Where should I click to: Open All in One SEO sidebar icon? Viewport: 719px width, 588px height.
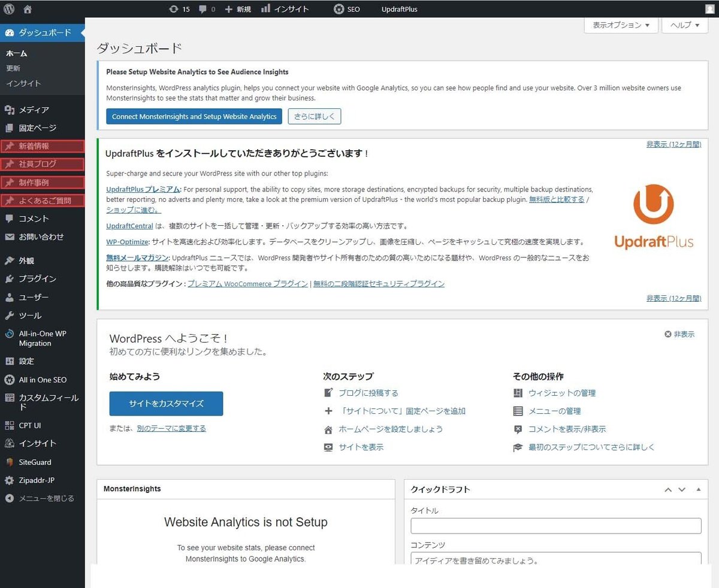(9, 380)
